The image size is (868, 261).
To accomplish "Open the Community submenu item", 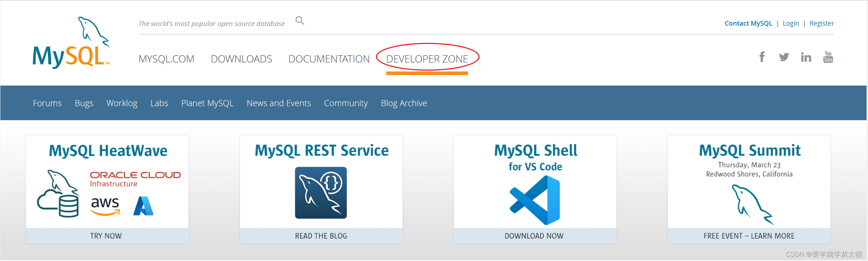I will point(346,103).
